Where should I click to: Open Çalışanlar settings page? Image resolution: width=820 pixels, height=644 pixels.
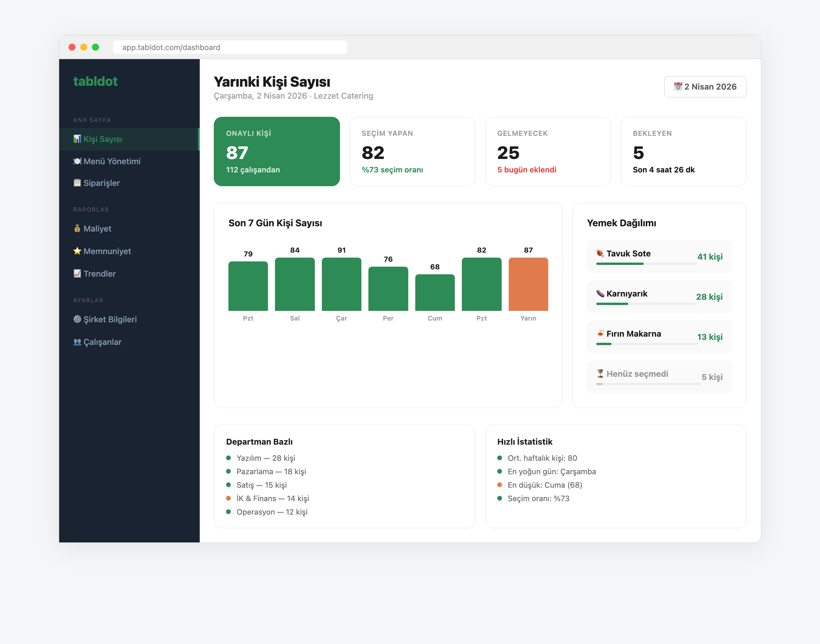(x=102, y=342)
